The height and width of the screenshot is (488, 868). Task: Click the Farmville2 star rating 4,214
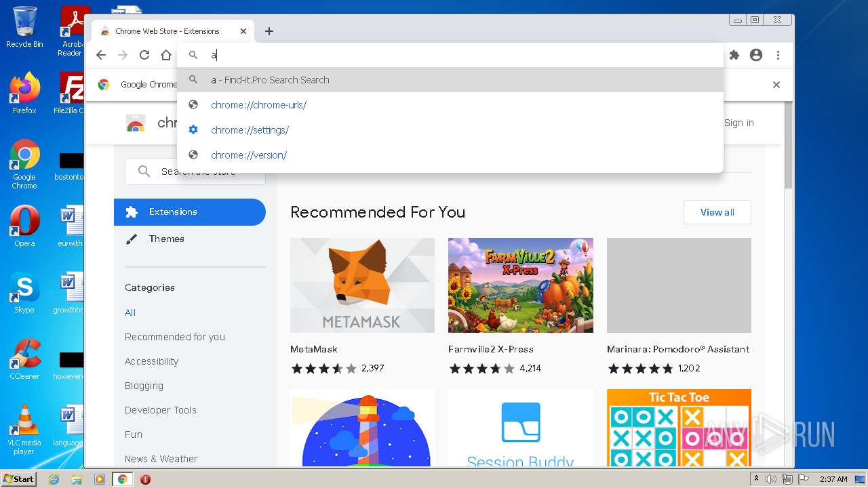[495, 369]
